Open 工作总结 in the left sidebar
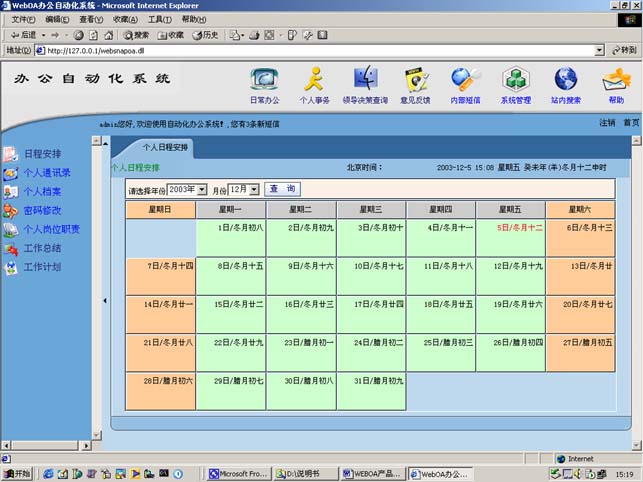The image size is (643, 482). click(42, 248)
